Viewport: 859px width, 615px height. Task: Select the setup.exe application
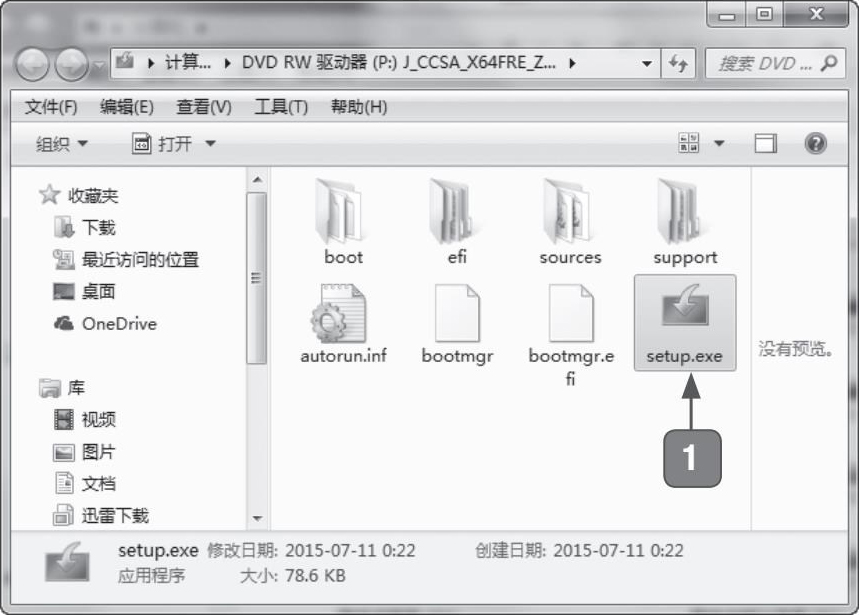click(x=685, y=323)
